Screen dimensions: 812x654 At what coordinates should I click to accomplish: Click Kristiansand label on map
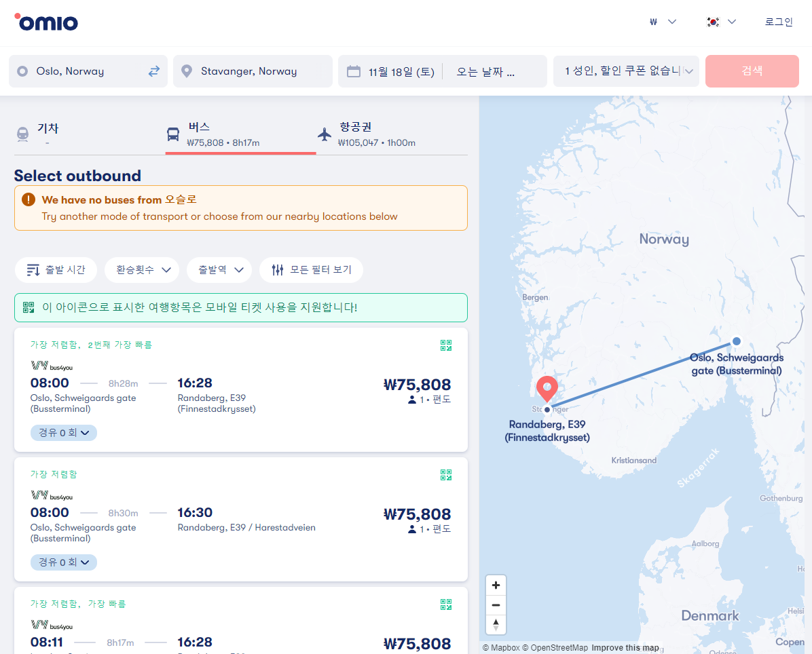click(x=633, y=461)
